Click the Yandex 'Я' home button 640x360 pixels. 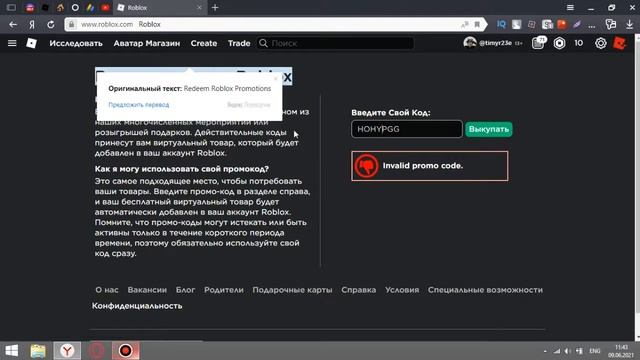[32, 24]
